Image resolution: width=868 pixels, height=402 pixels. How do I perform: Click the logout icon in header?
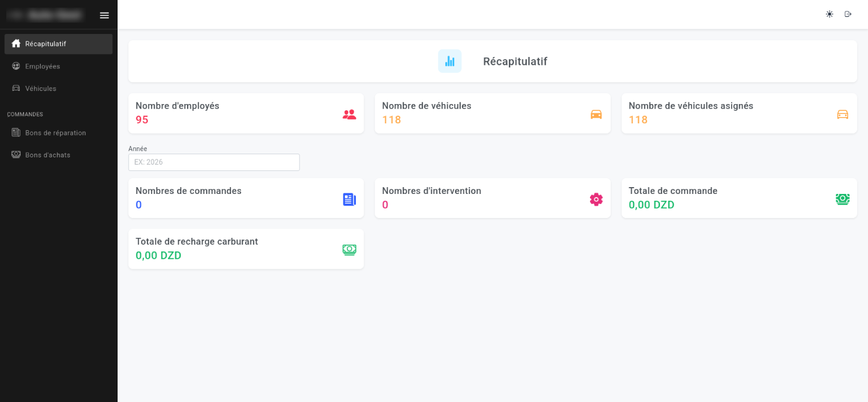(848, 14)
